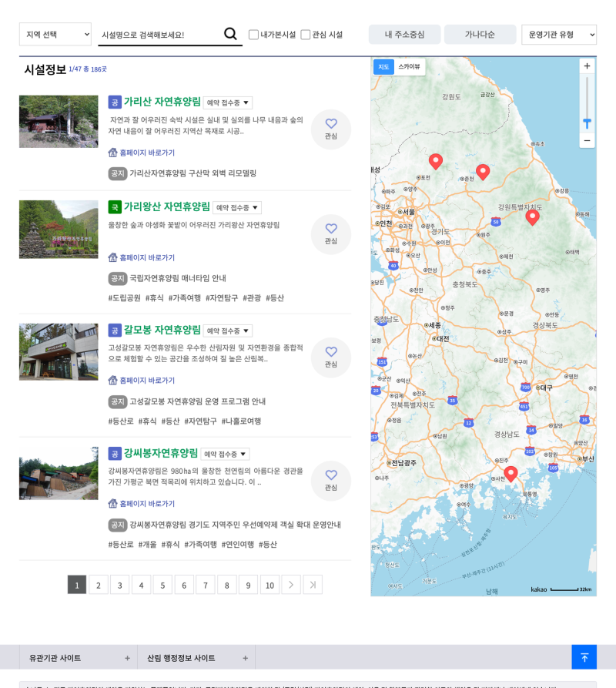616x688 pixels.
Task: Click the 공지 badge for 가리산 notice
Action: point(118,173)
